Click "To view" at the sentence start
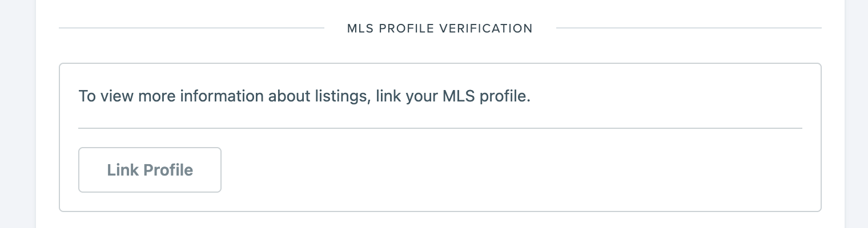 point(98,96)
